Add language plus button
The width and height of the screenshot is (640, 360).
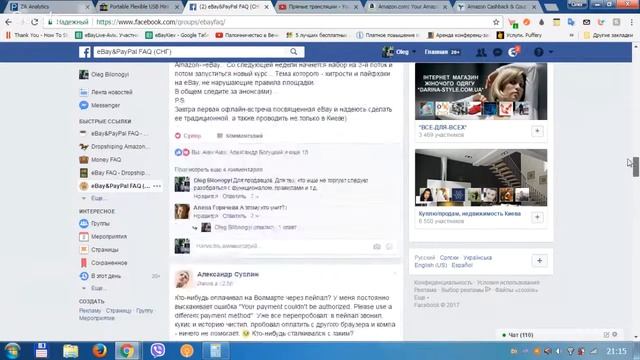coord(539,261)
